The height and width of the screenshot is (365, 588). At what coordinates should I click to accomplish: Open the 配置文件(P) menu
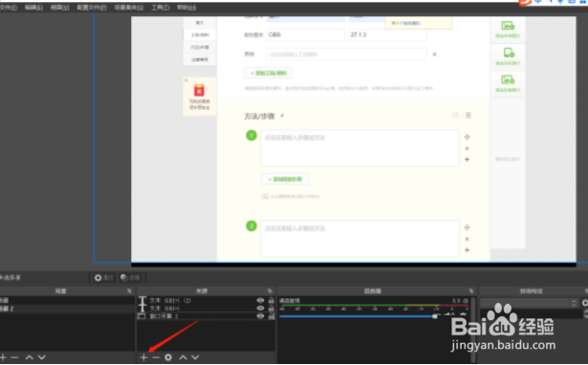coord(92,8)
